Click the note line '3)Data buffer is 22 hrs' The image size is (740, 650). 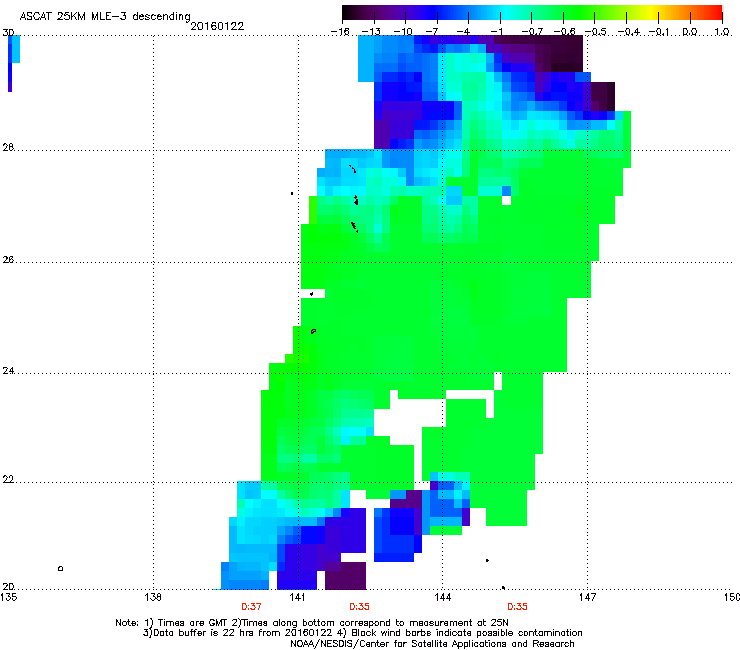362,633
